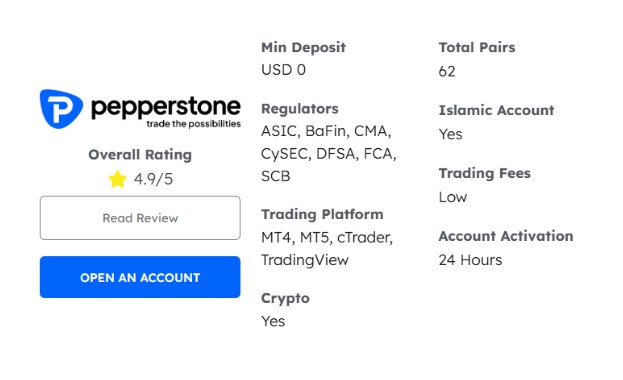Click the Trading Platform heading
The height and width of the screenshot is (380, 623).
pyautogui.click(x=322, y=214)
